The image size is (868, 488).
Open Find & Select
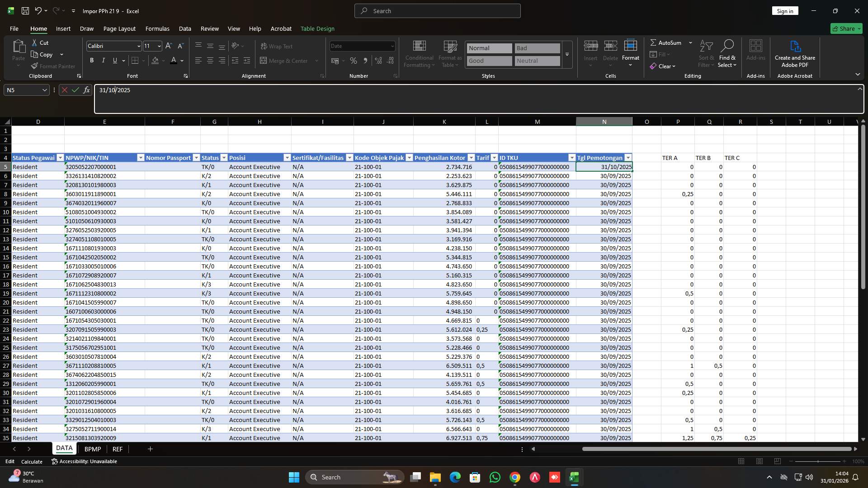tap(727, 54)
